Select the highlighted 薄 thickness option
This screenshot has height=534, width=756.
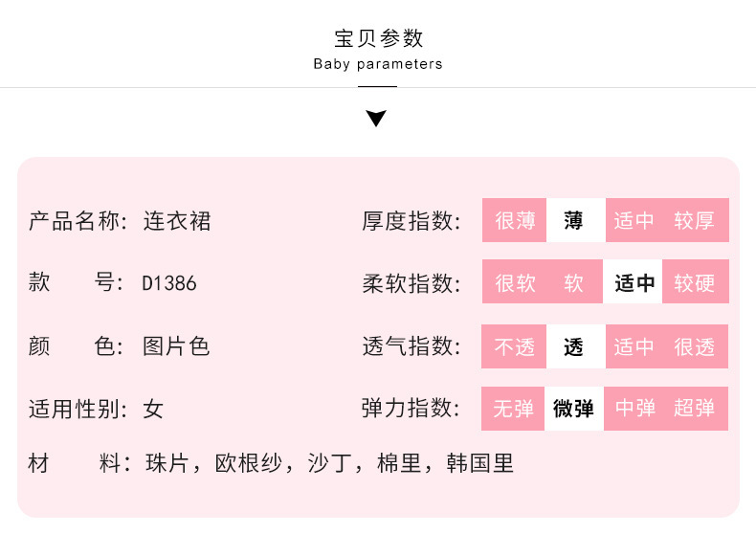pos(574,221)
